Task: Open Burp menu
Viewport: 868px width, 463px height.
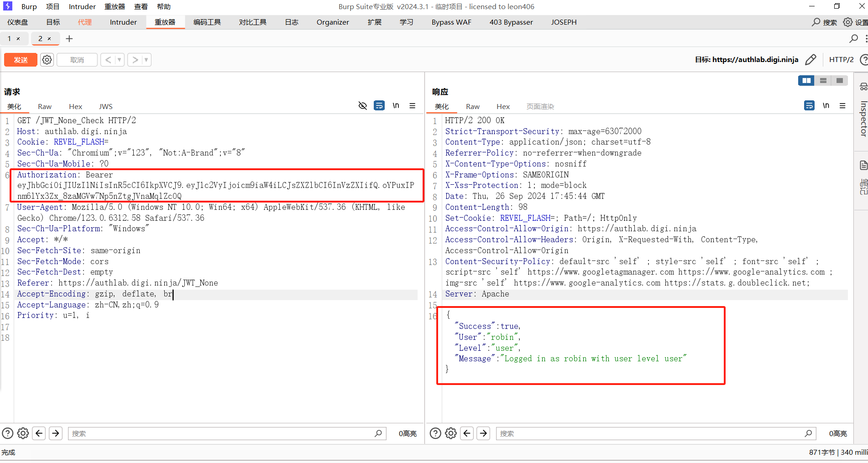Action: [x=29, y=7]
